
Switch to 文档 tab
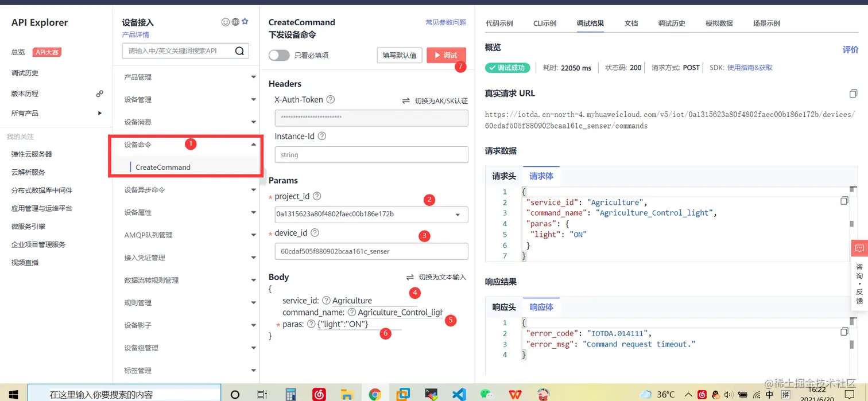[631, 24]
